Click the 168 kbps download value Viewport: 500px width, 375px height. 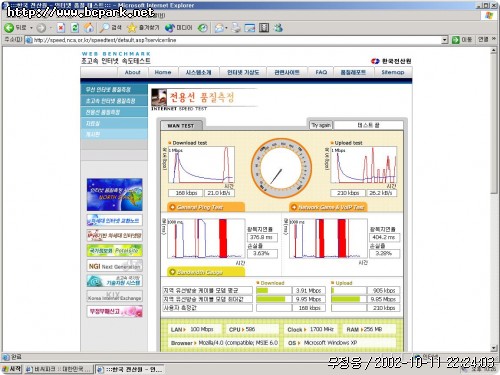(186, 193)
